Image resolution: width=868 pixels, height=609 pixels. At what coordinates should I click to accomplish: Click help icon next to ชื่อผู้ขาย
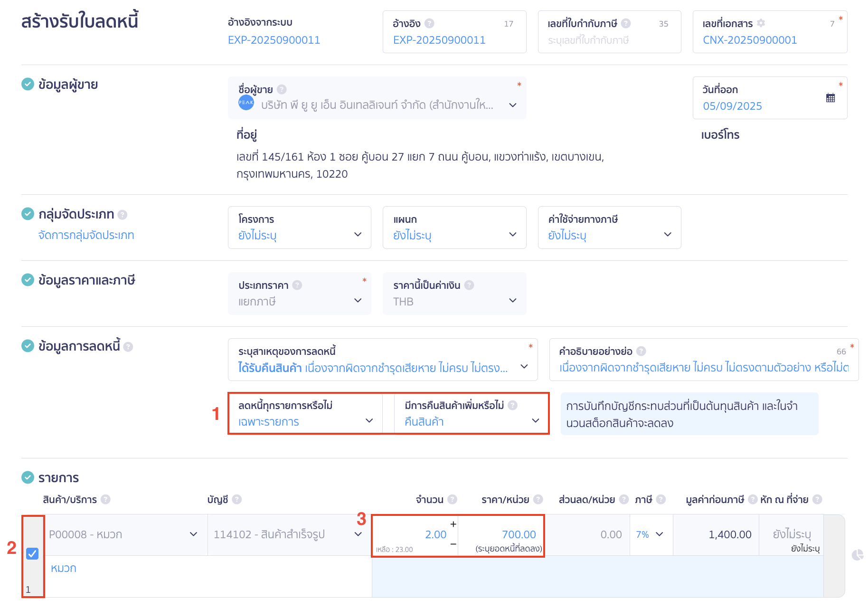tap(282, 89)
